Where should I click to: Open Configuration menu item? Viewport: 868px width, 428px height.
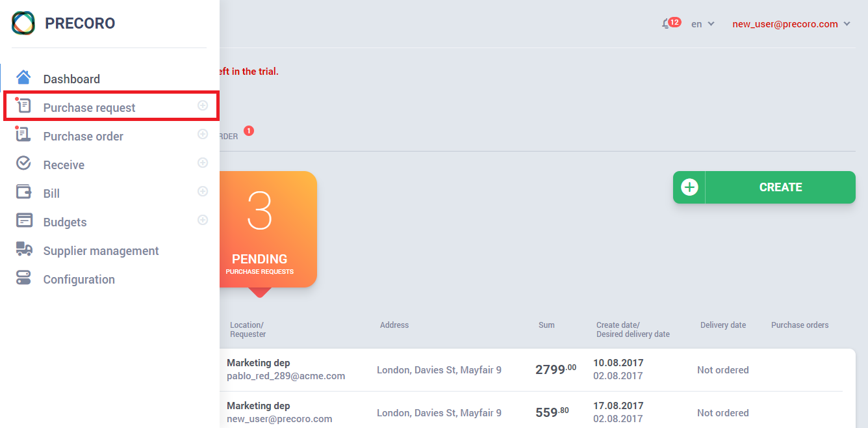[79, 279]
